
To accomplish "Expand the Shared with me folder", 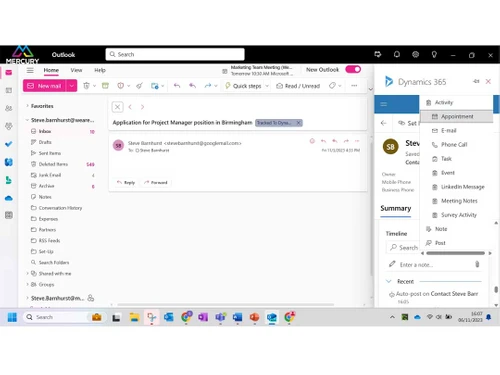I will pyautogui.click(x=27, y=273).
